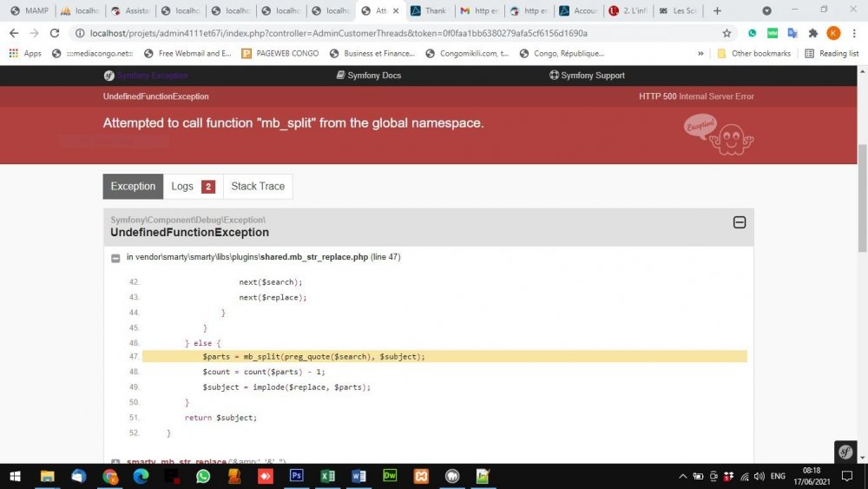The width and height of the screenshot is (868, 489).
Task: Open the PAGEWEB CONGO bookmark
Action: (x=280, y=53)
